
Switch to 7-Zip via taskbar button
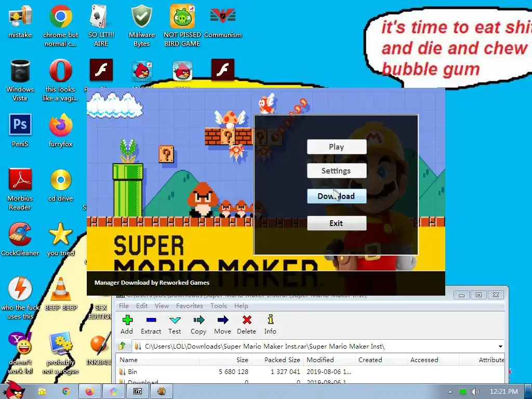click(138, 392)
